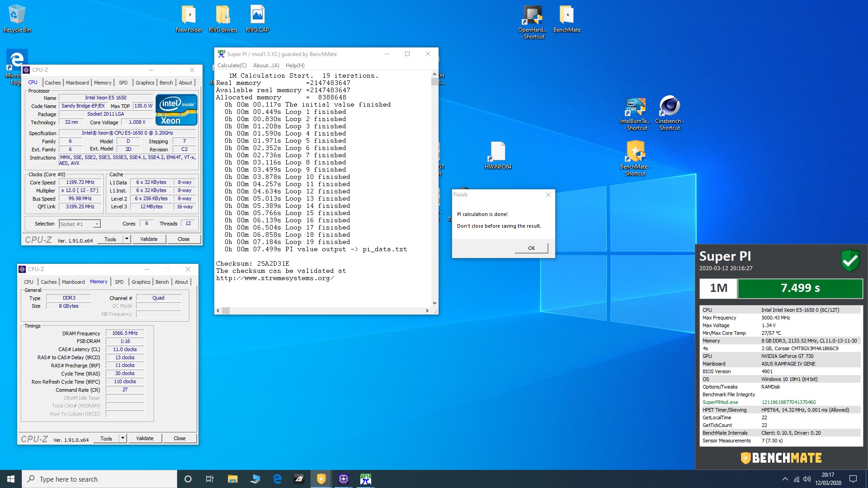Click Close button in upper CPU-Z window
Image resolution: width=868 pixels, height=488 pixels.
click(x=184, y=239)
